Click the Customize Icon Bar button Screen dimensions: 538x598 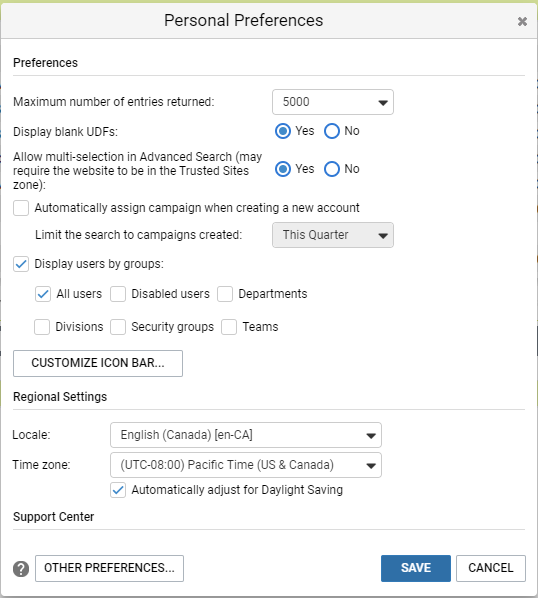coord(98,363)
